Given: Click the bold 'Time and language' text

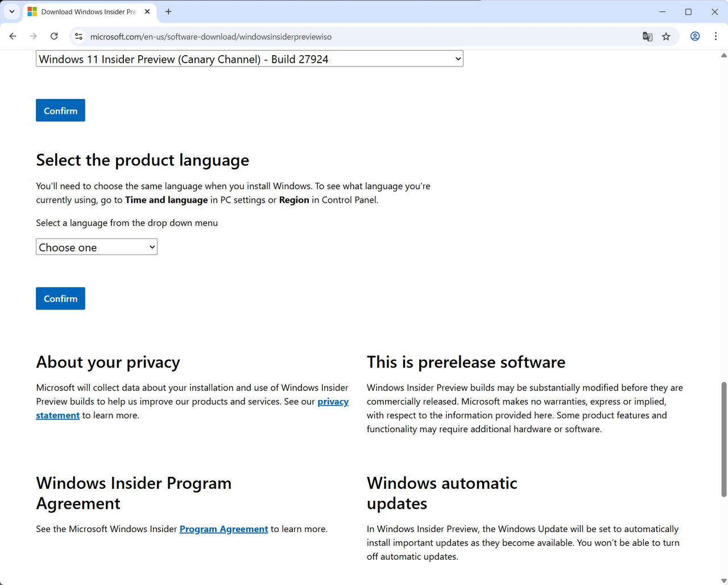Looking at the screenshot, I should pyautogui.click(x=167, y=200).
